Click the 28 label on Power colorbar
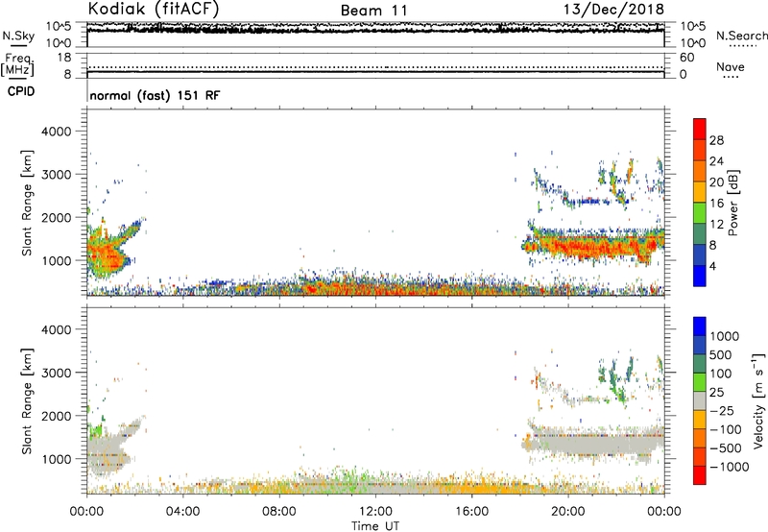This screenshot has height=532, width=768. 716,140
